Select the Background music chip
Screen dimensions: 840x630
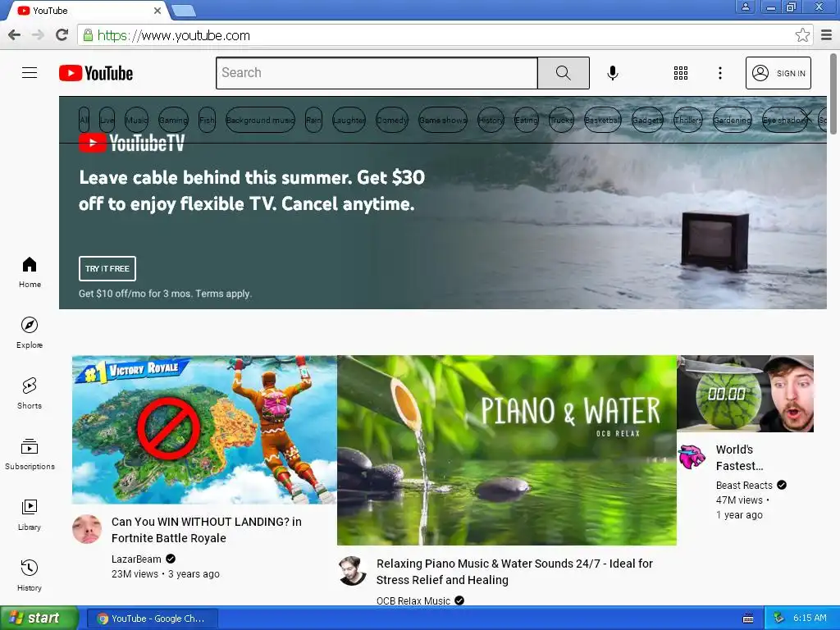point(260,120)
